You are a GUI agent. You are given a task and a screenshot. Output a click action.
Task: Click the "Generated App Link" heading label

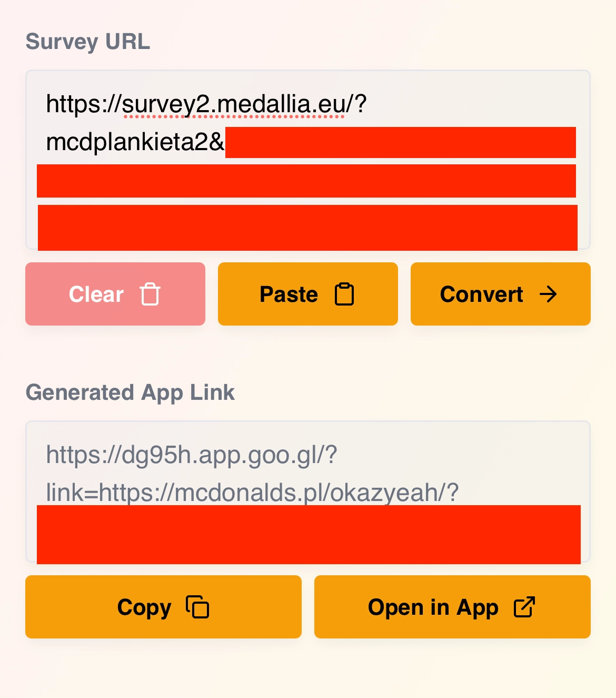tap(130, 392)
